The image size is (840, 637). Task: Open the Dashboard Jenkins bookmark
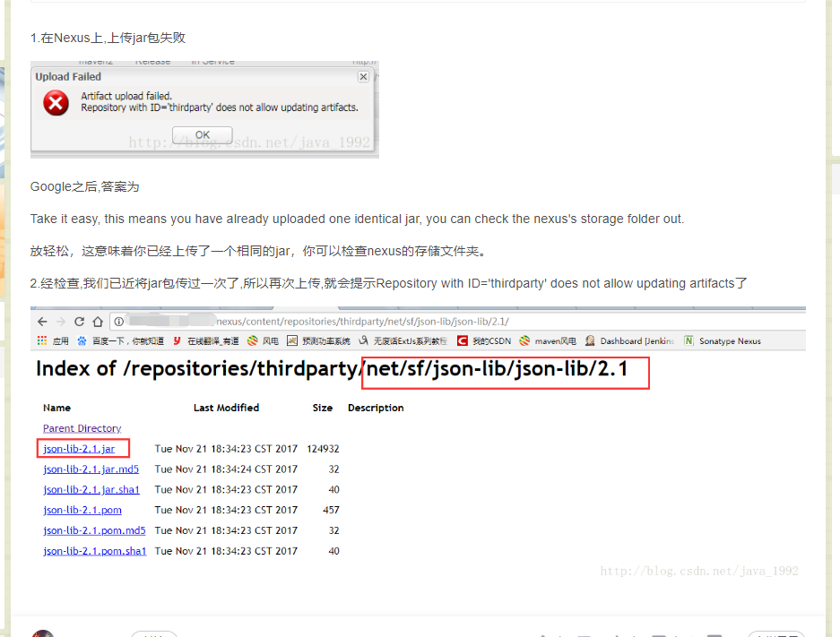point(629,340)
